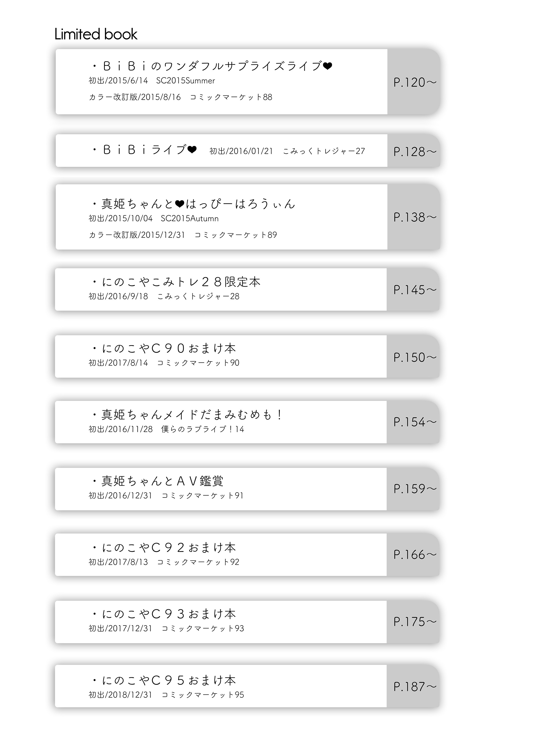Select the P.128～ page tab
Image resolution: width=535 pixels, height=756 pixels.
tap(413, 151)
